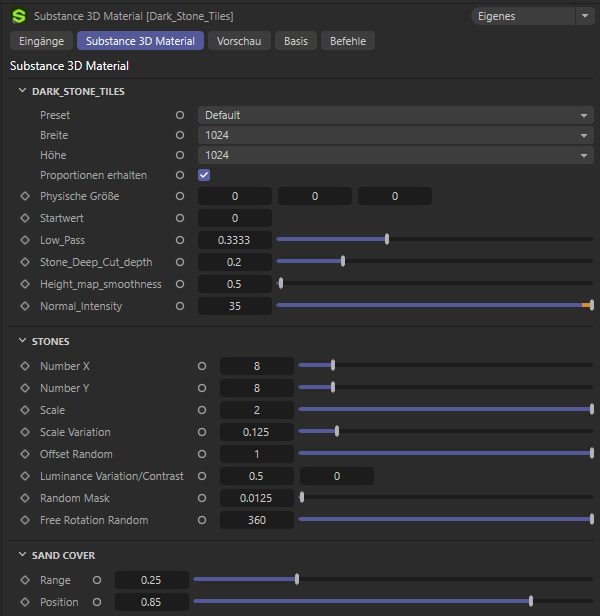Viewport: 600px width, 616px height.
Task: Uncheck the Proportionen erhalten checkbox
Action: click(x=204, y=175)
